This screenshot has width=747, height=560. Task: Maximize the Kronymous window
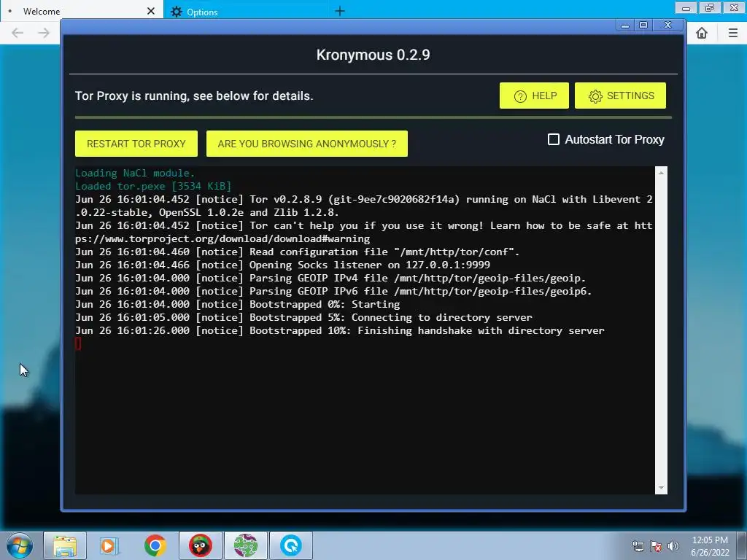coord(643,26)
